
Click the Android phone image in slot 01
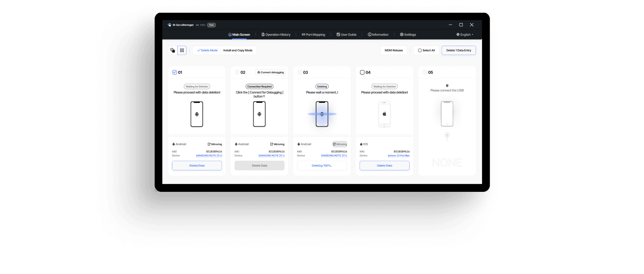click(197, 114)
